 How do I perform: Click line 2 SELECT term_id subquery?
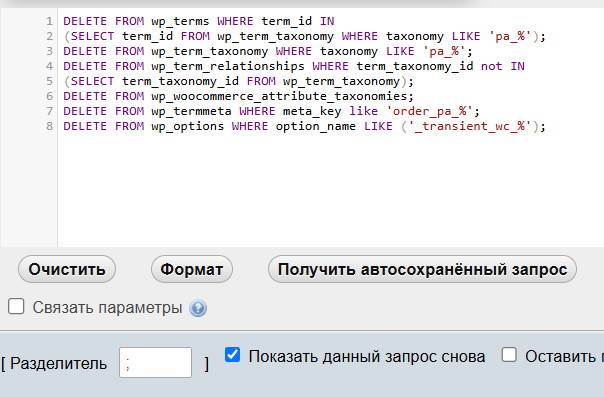pyautogui.click(x=304, y=36)
